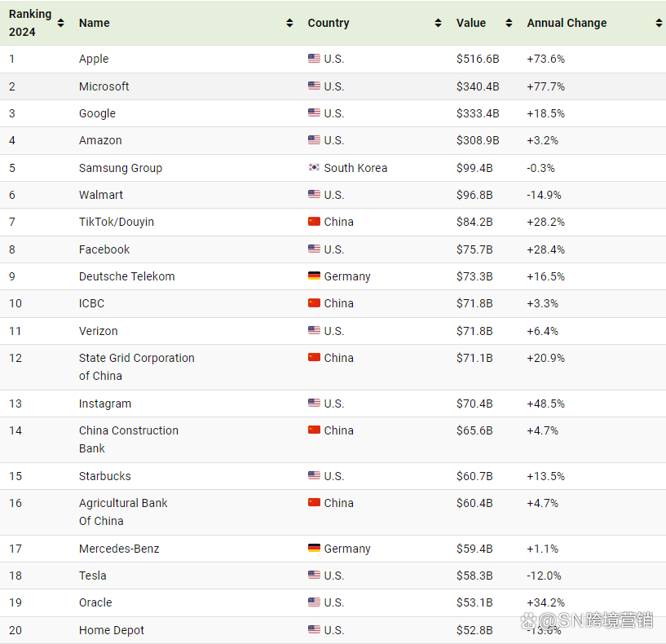Select "Germany" country text for Mercedes-Benz
The height and width of the screenshot is (644, 666).
click(347, 549)
